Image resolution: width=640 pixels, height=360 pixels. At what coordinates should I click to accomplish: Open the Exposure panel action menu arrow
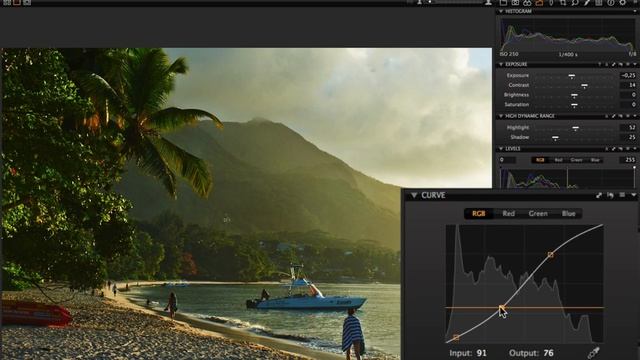click(x=635, y=64)
